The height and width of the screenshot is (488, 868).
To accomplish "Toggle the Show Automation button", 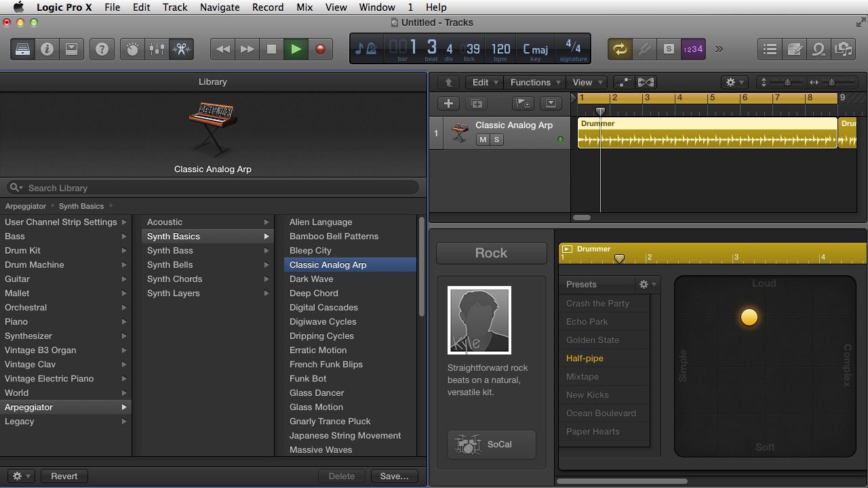I will pyautogui.click(x=623, y=82).
